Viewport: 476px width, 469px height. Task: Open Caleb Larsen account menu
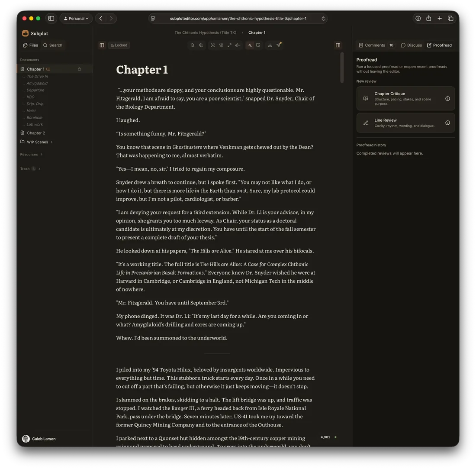39,439
